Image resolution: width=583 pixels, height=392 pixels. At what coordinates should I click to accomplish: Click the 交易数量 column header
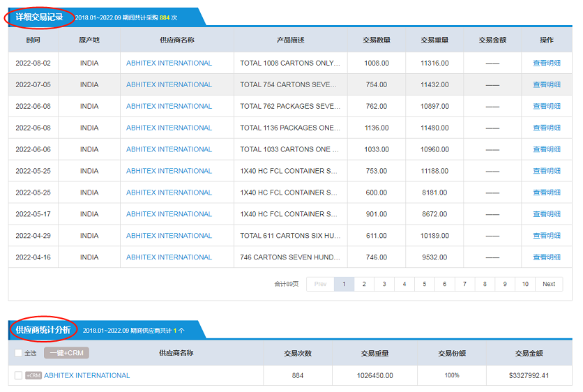tap(377, 40)
